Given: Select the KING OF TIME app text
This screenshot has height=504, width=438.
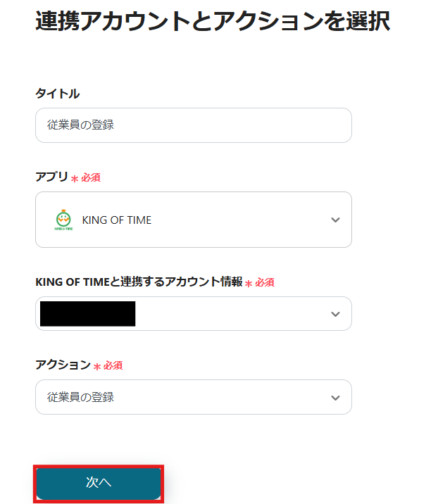Looking at the screenshot, I should pyautogui.click(x=117, y=220).
